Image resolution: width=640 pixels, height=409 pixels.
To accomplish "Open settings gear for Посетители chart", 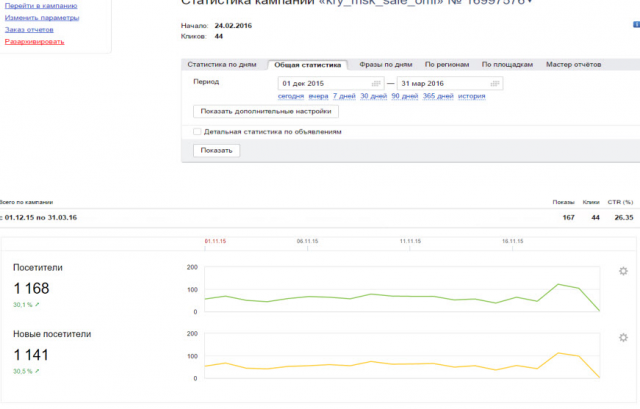I will click(623, 271).
